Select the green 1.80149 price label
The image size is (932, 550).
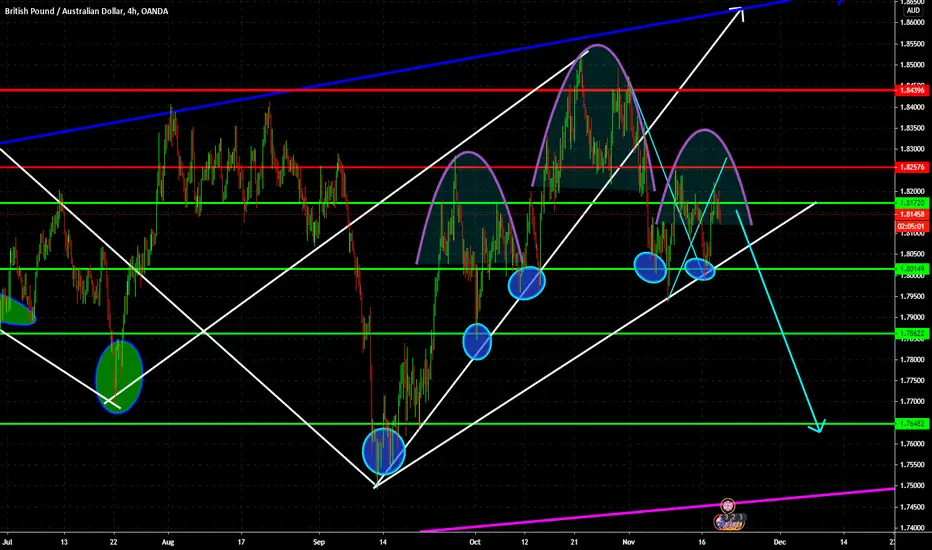pyautogui.click(x=912, y=269)
